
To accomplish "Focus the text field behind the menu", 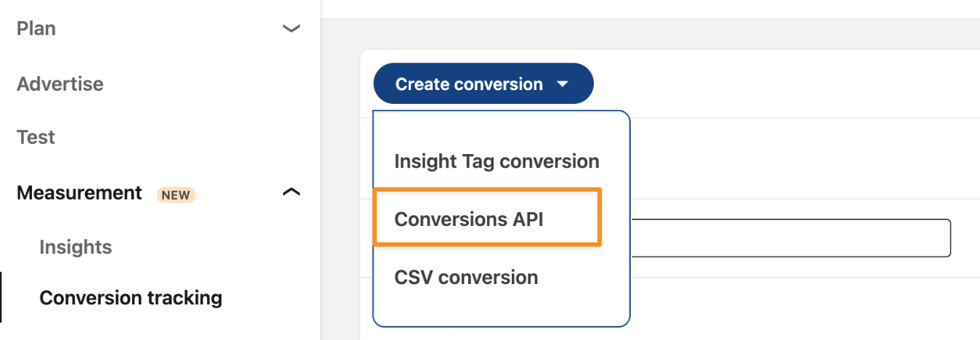I will tap(790, 238).
